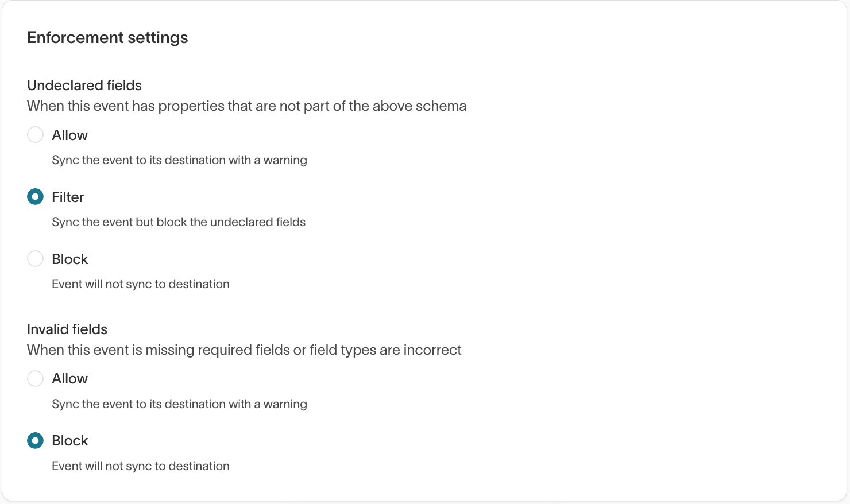The height and width of the screenshot is (504, 850).
Task: Click description 'Sync the event to its destination with a warning'
Action: point(179,160)
